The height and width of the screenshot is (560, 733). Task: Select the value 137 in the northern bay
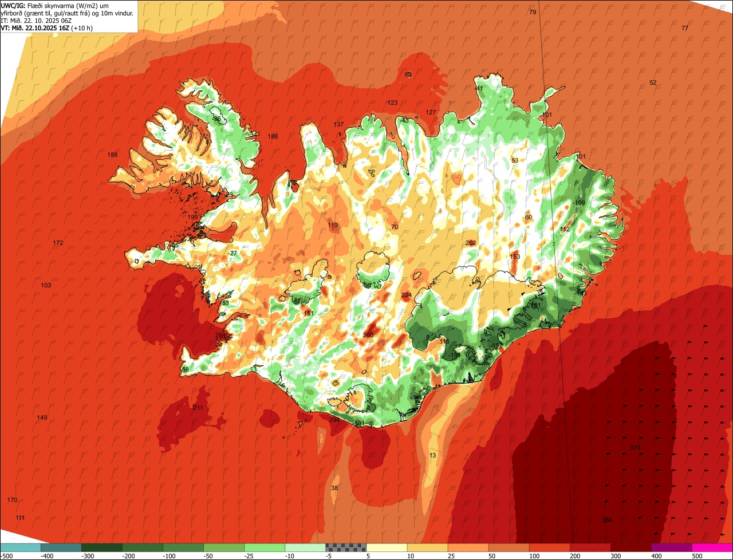pos(338,124)
